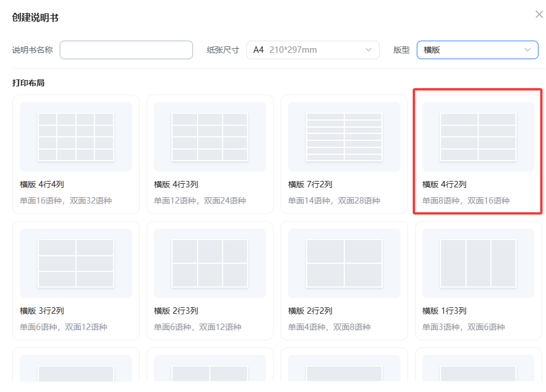546x392 pixels.
Task: Open the 版型 dropdown showing 横版
Action: click(477, 50)
